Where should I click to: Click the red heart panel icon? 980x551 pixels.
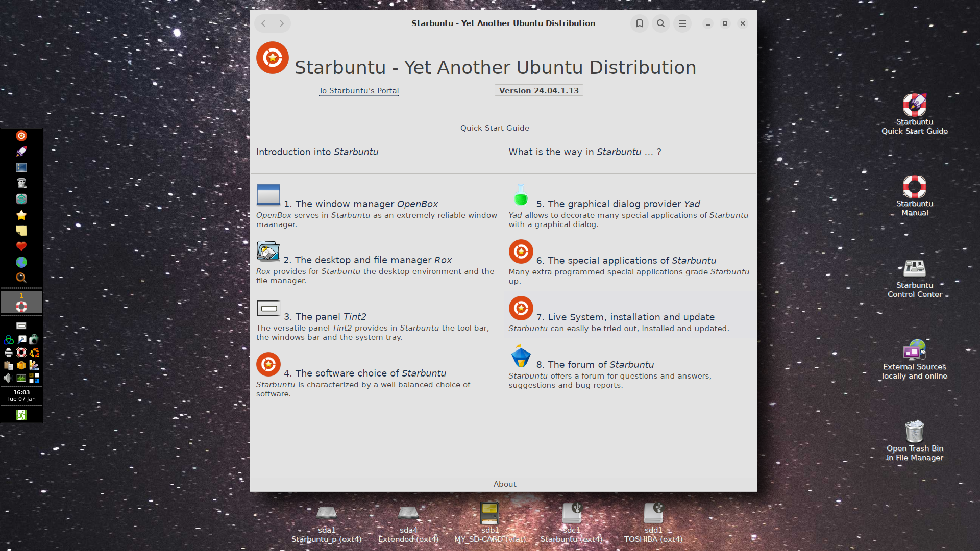pos(21,246)
